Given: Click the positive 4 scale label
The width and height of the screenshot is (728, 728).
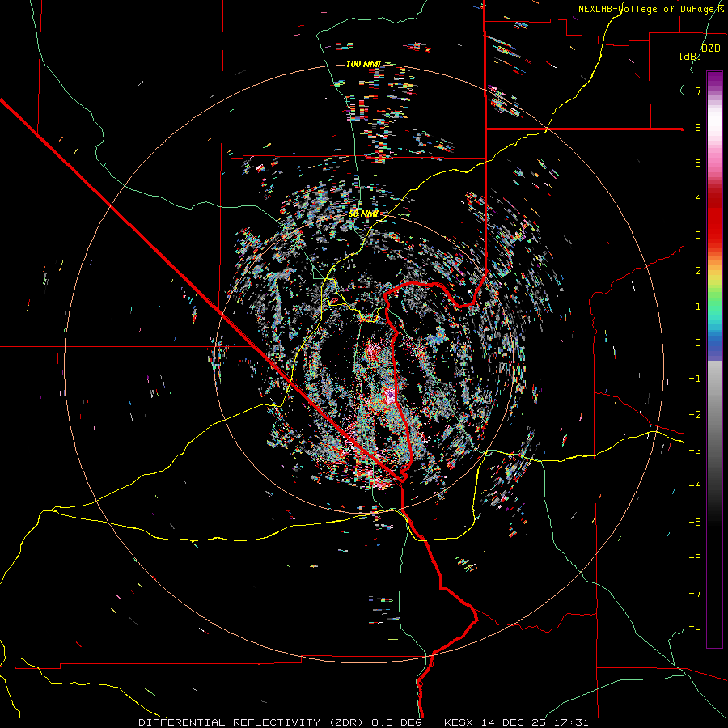Looking at the screenshot, I should coord(698,199).
